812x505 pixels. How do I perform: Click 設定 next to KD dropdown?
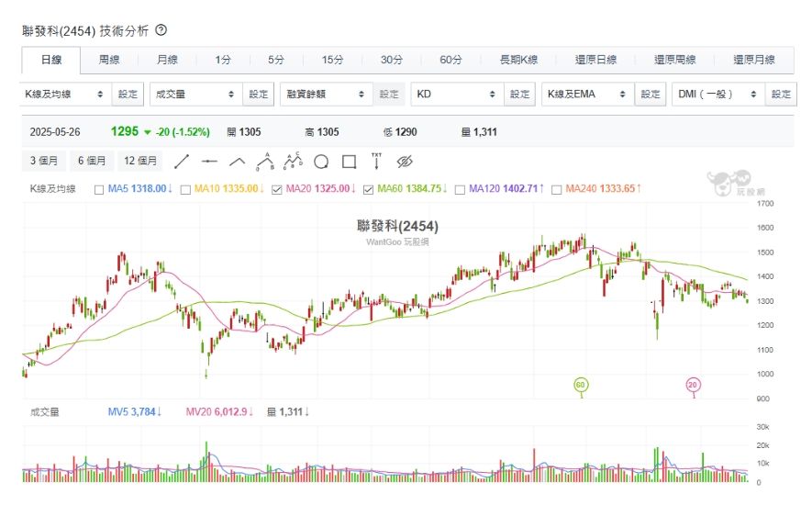519,94
